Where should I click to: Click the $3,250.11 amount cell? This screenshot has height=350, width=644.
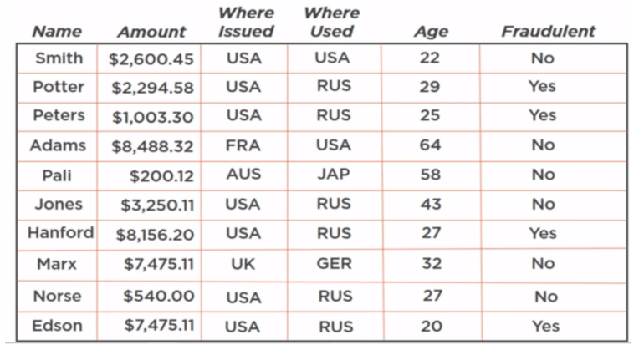(152, 205)
